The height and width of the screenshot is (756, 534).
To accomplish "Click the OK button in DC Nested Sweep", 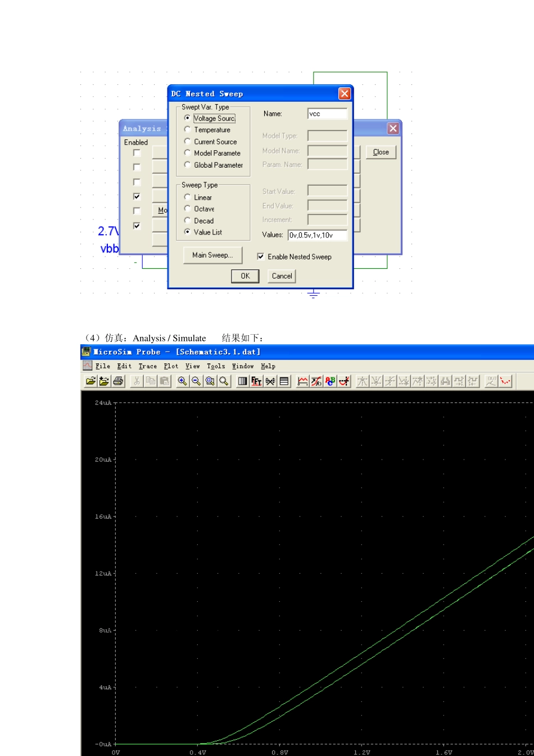I will pos(245,276).
